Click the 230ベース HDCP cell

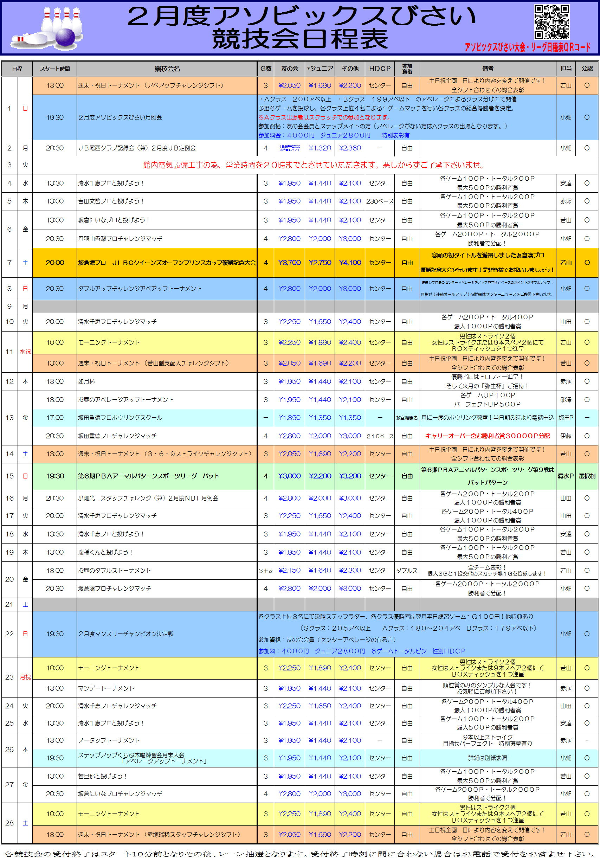(380, 201)
